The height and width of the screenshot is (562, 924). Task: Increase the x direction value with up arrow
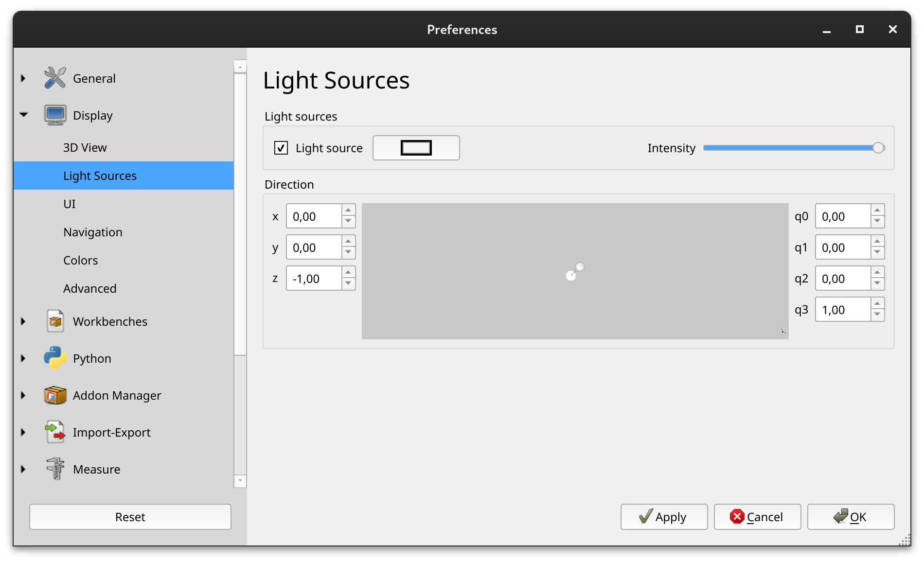pyautogui.click(x=348, y=211)
